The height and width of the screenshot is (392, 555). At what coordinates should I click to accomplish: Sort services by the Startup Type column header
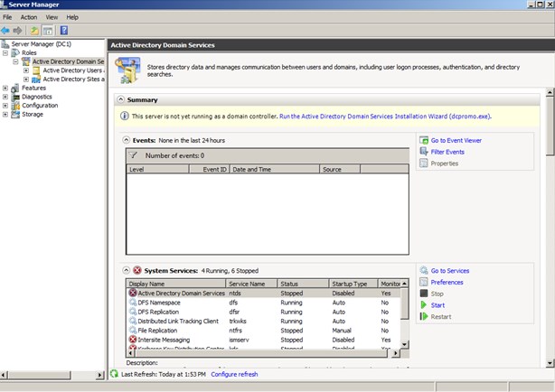[353, 284]
